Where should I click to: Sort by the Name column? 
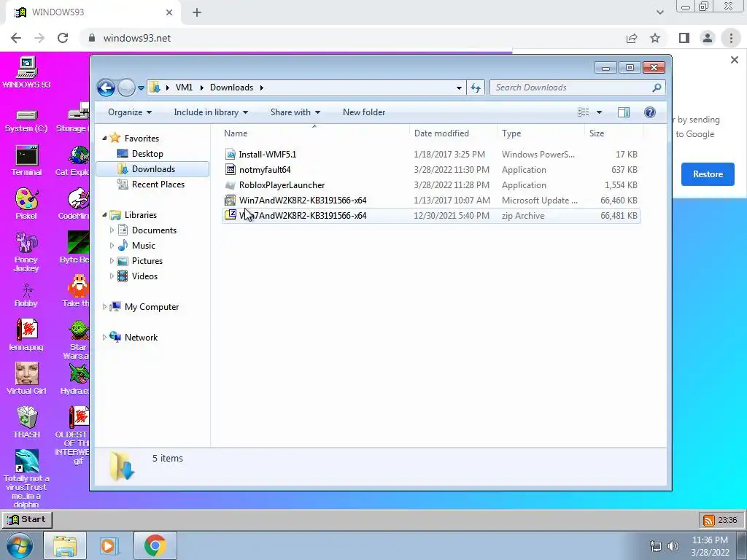click(314, 133)
